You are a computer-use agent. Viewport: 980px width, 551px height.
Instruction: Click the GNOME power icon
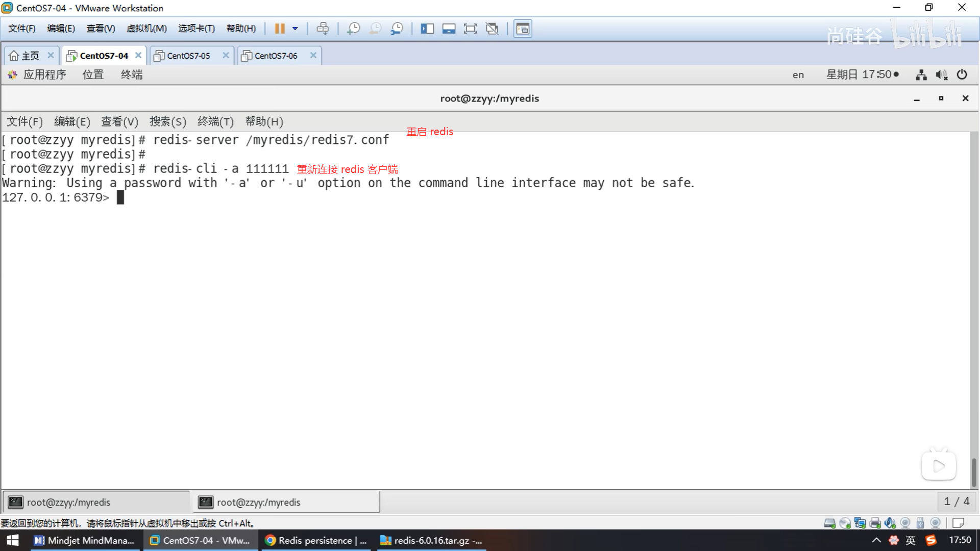pos(962,74)
